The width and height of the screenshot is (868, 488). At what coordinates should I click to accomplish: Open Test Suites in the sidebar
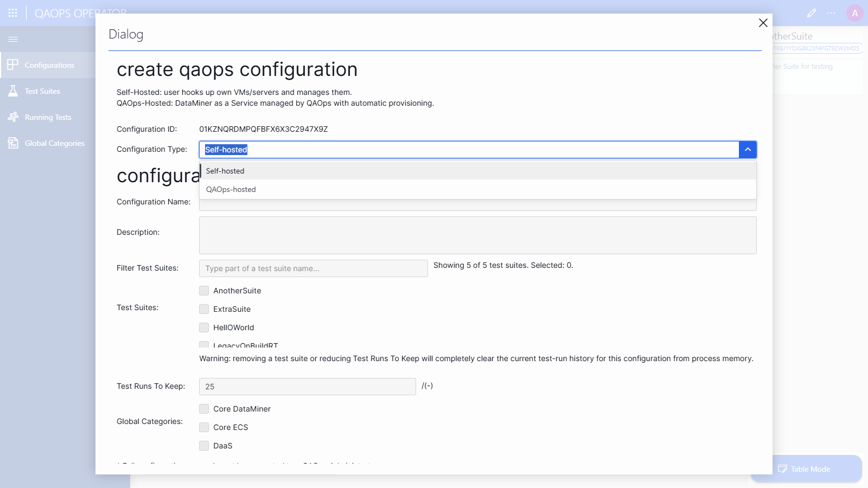point(48,91)
